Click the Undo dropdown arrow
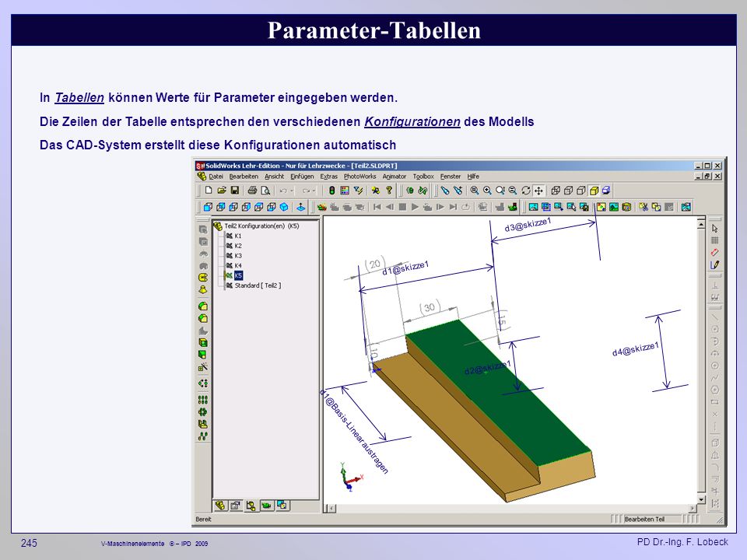This screenshot has height=560, width=747. (292, 191)
